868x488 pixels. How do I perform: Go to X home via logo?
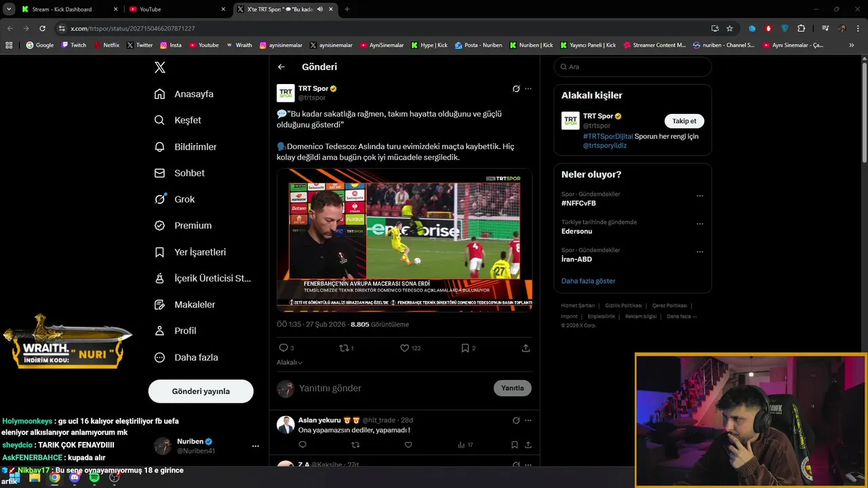tap(160, 67)
